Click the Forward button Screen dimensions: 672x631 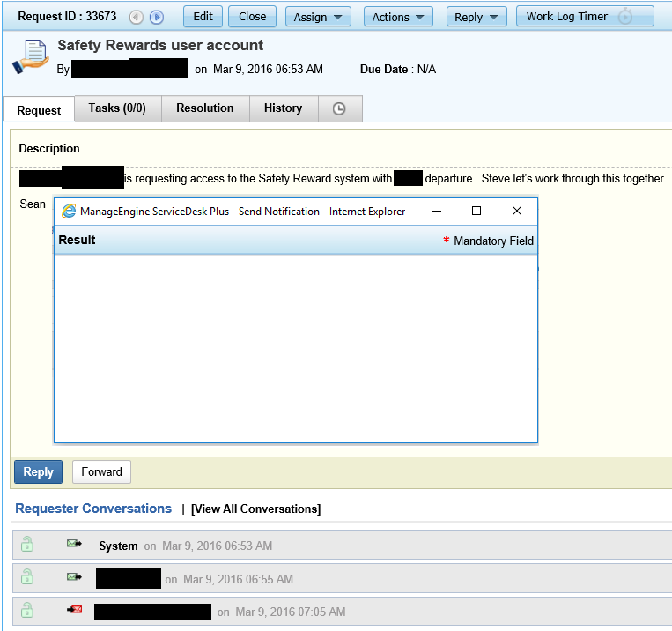101,471
